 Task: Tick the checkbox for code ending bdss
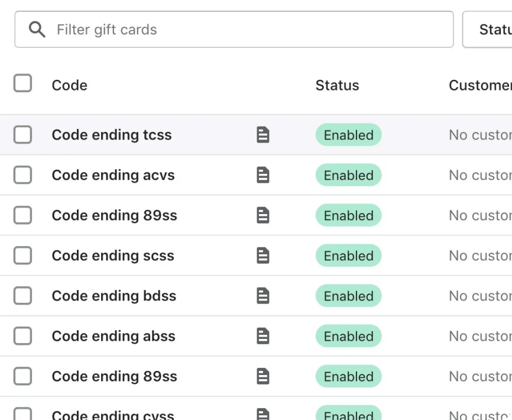point(22,296)
